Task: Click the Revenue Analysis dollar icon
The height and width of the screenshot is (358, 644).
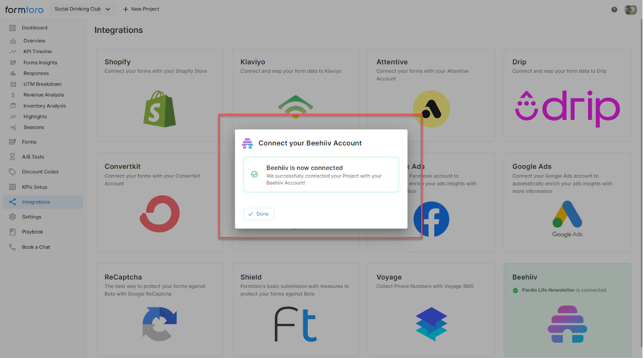Action: click(13, 95)
